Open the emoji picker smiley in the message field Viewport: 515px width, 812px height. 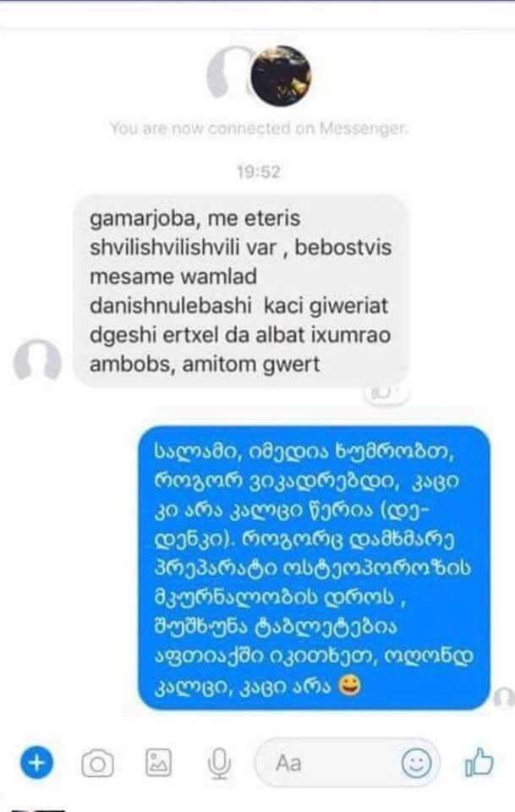[417, 763]
